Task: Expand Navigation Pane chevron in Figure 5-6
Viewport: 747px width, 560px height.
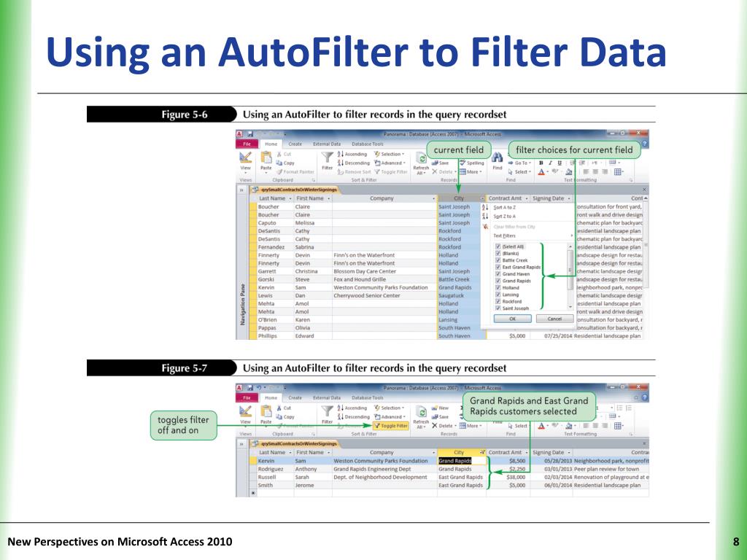Action: click(241, 190)
